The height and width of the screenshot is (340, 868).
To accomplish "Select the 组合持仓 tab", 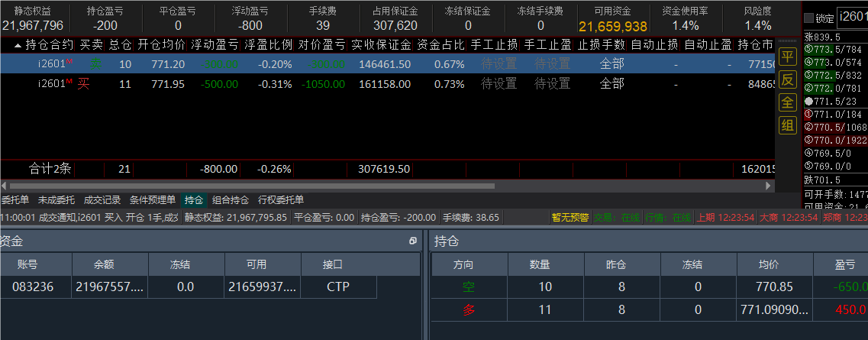I will click(x=231, y=200).
